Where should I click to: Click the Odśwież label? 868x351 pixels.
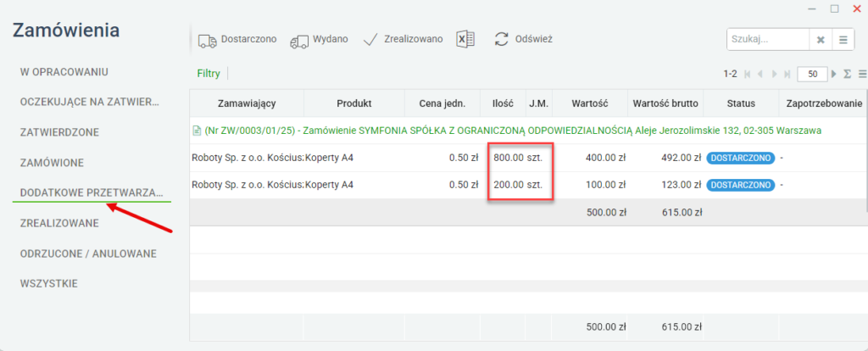pos(534,39)
